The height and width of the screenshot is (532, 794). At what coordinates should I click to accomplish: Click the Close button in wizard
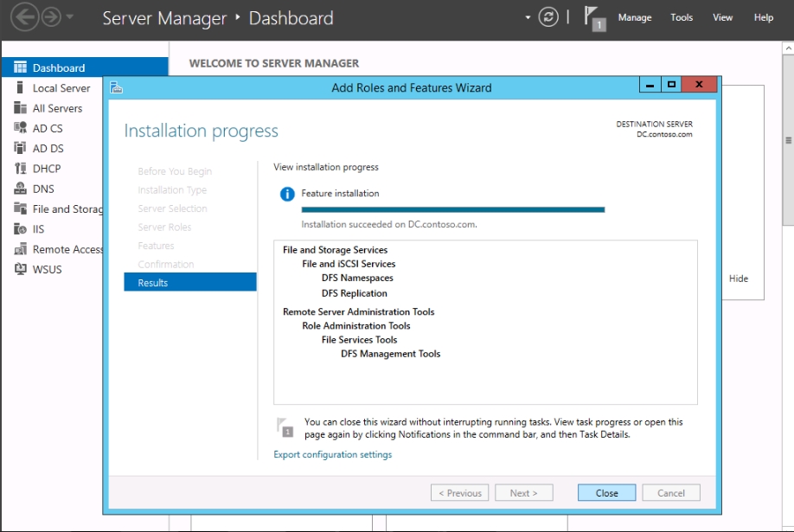[x=606, y=493]
